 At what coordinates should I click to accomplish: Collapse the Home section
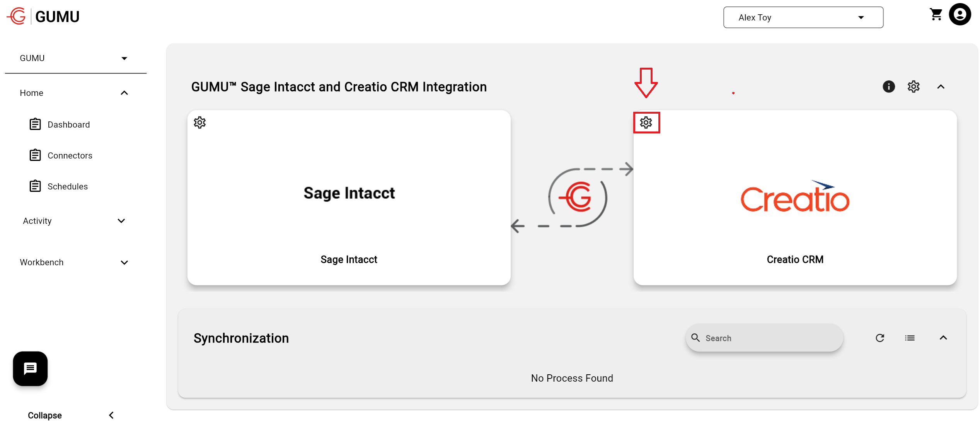pos(124,93)
